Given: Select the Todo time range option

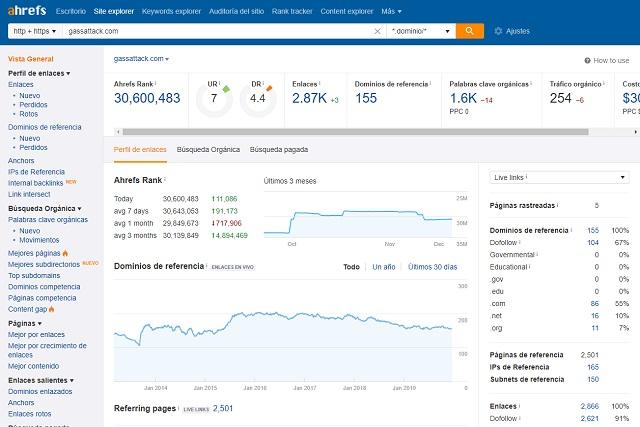Looking at the screenshot, I should pyautogui.click(x=351, y=267).
